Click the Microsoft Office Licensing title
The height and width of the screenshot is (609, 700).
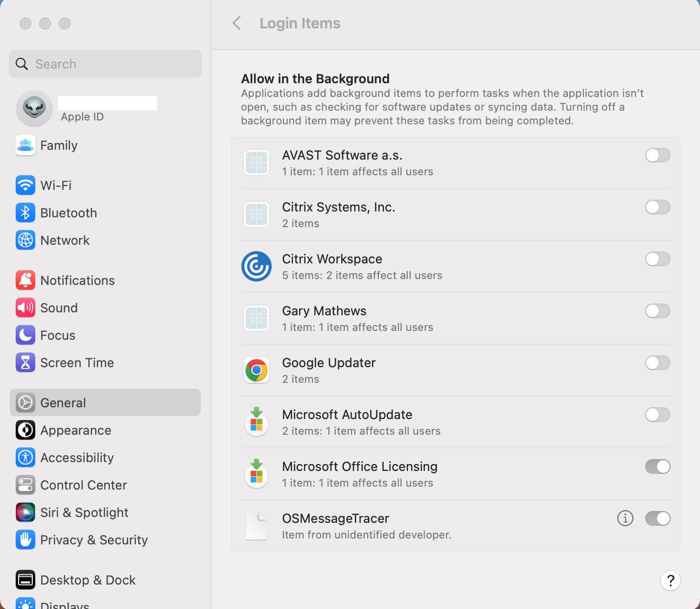coord(360,467)
